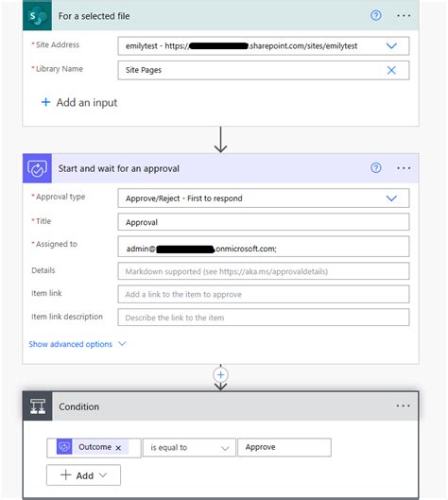
Task: Insert a new step with the plus circle
Action: (220, 375)
